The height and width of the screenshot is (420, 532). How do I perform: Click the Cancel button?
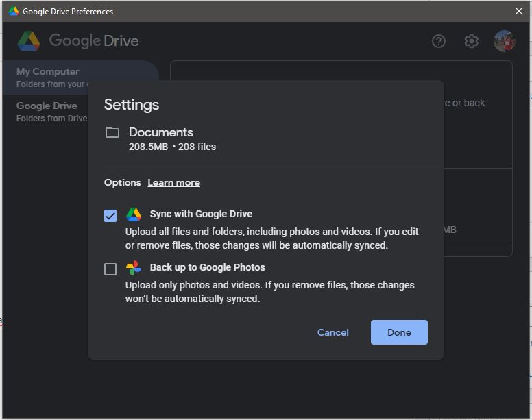click(332, 332)
